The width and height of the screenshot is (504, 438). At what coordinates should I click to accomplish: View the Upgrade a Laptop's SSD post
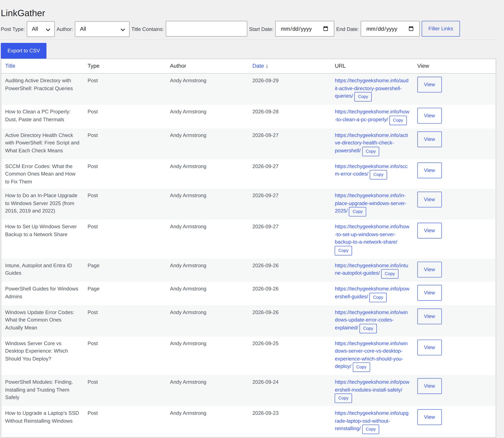[429, 417]
